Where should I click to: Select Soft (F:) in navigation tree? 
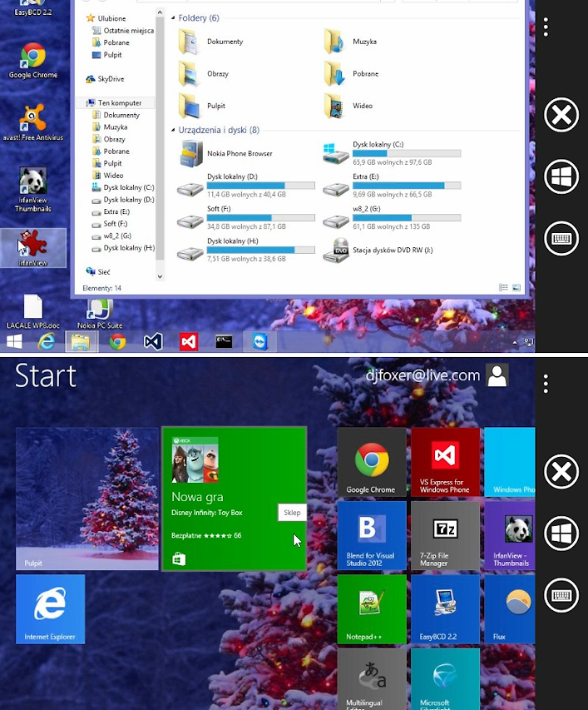(110, 224)
